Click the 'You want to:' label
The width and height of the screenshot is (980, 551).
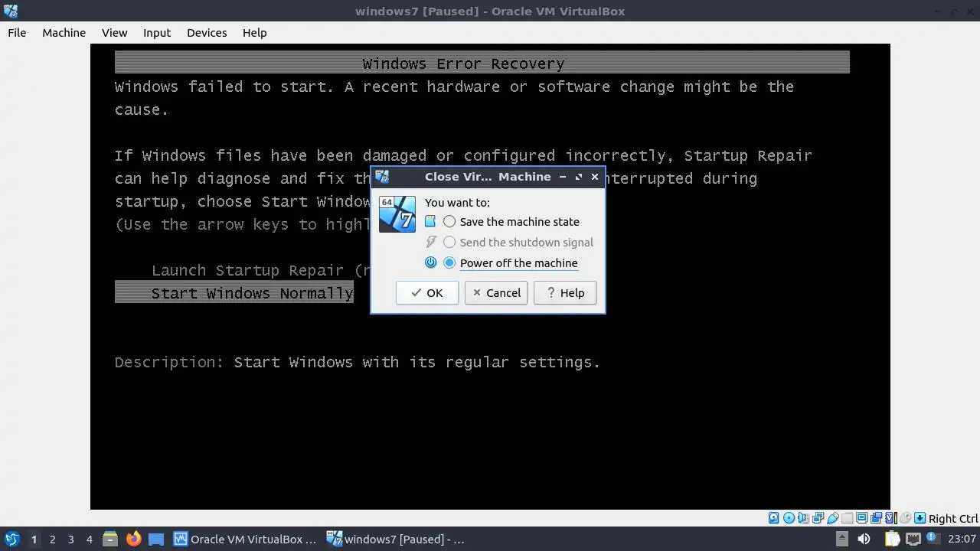[x=457, y=202]
